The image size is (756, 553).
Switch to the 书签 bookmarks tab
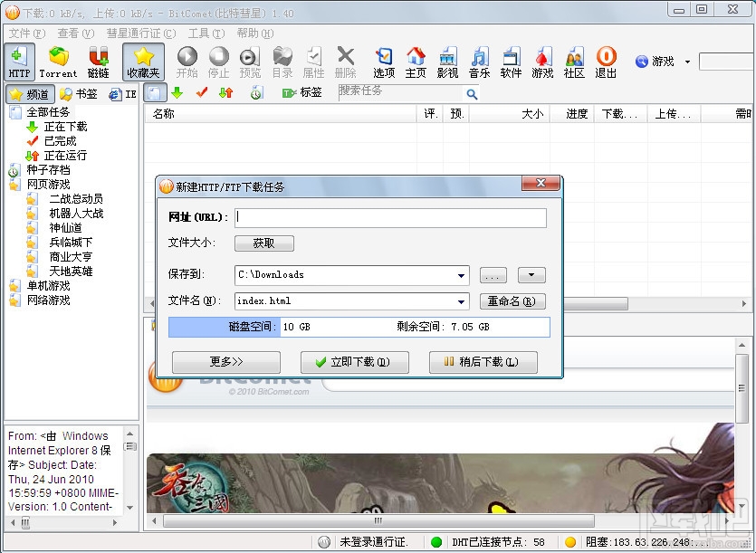click(80, 94)
